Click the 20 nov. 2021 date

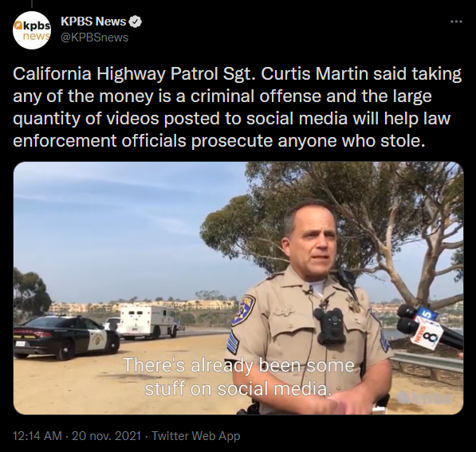[107, 436]
